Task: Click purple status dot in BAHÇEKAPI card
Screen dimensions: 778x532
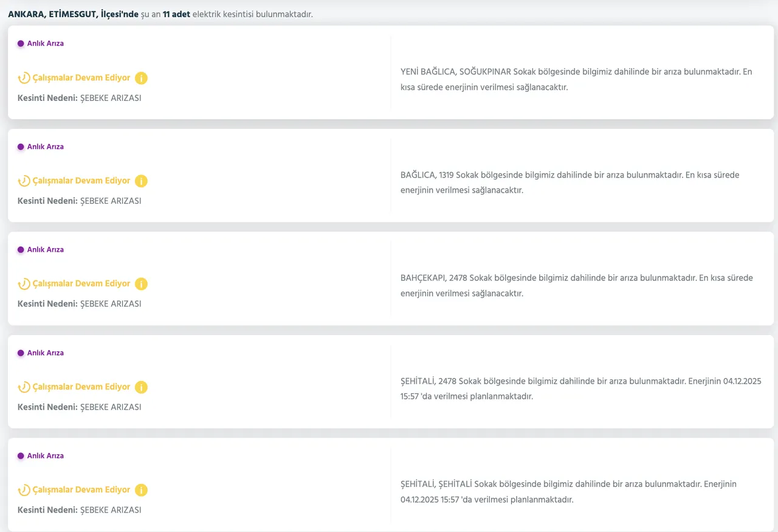Action: [21, 250]
